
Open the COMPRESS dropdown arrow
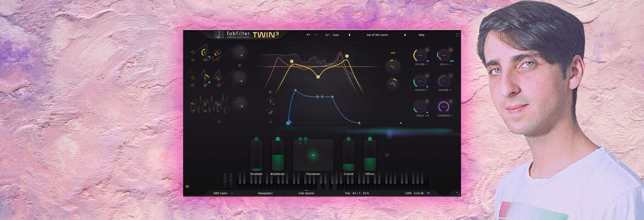452,116
